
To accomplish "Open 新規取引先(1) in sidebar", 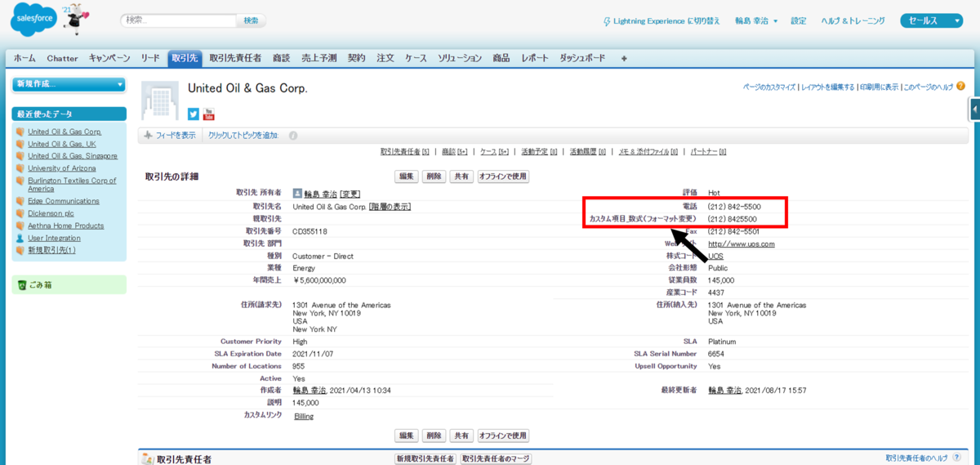I will click(51, 250).
